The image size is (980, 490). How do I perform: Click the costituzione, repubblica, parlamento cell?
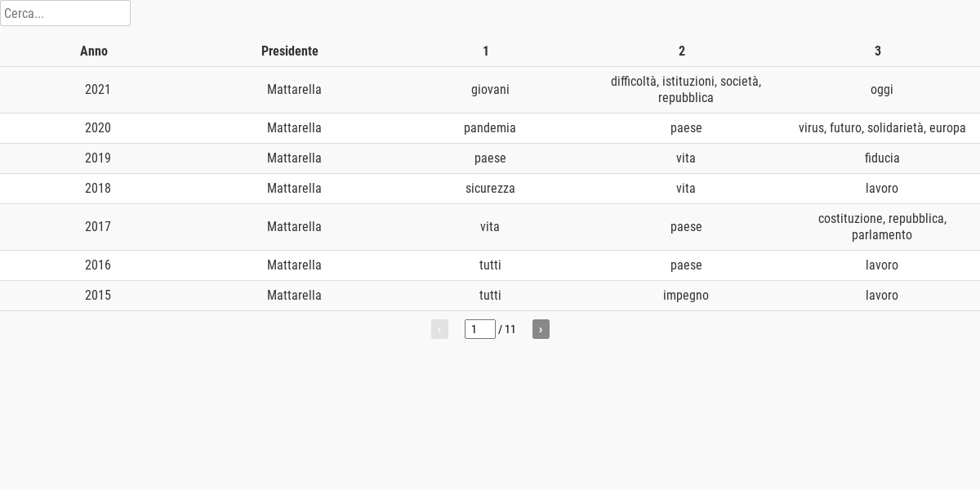click(882, 227)
